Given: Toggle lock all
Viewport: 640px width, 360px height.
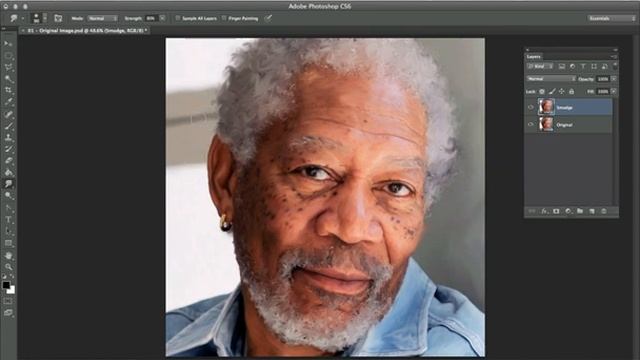Looking at the screenshot, I should [571, 91].
